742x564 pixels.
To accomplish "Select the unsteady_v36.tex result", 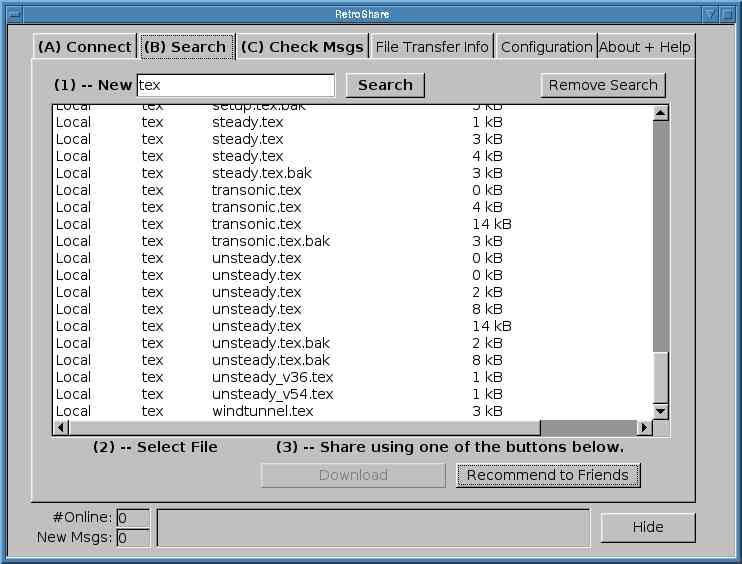I will pos(272,377).
